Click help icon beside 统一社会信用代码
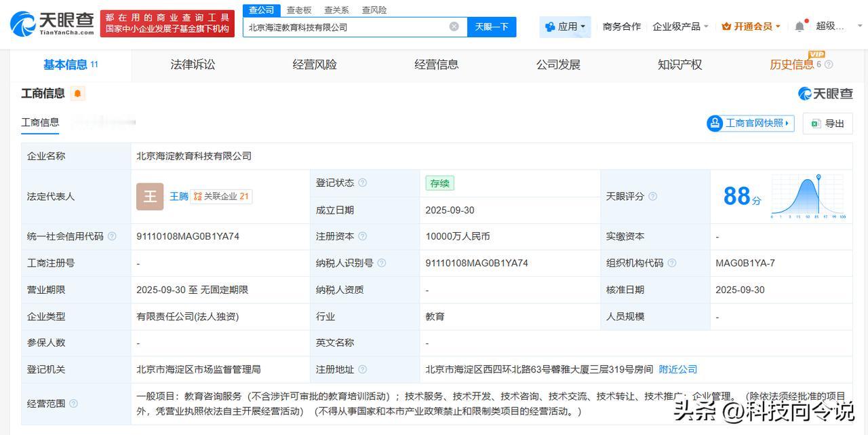 [112, 236]
